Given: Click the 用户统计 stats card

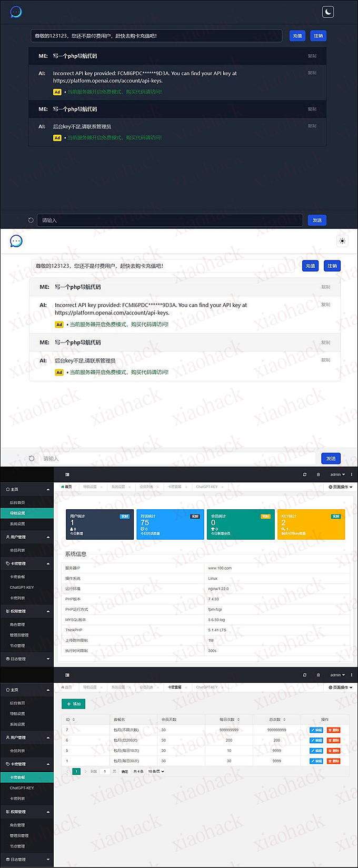Looking at the screenshot, I should [x=100, y=524].
